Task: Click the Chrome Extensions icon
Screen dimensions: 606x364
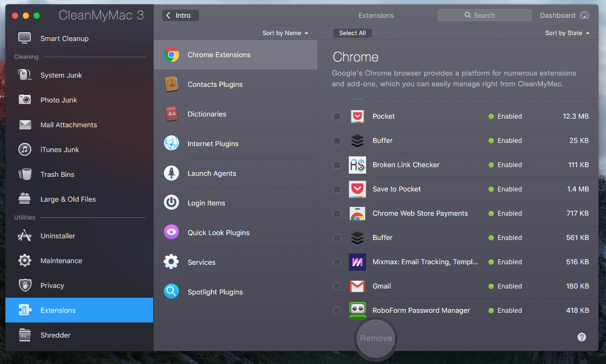Action: [x=171, y=55]
